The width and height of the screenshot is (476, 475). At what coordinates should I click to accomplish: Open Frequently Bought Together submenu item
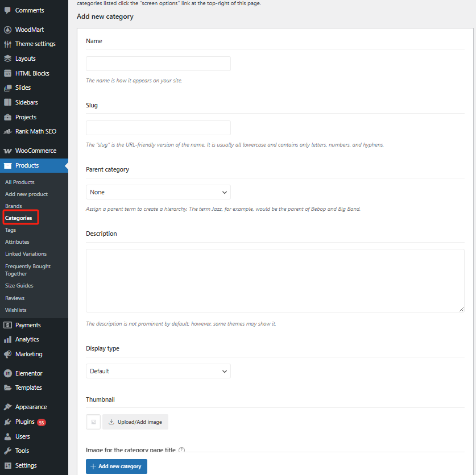tap(28, 270)
